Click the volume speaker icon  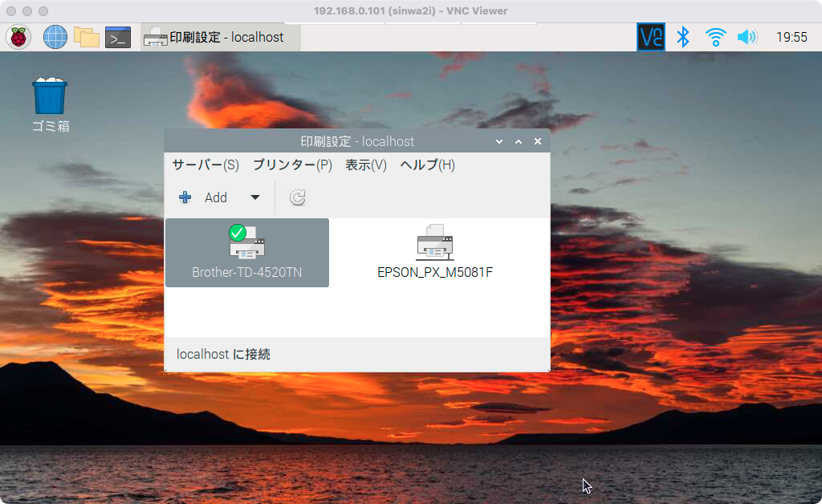[747, 37]
